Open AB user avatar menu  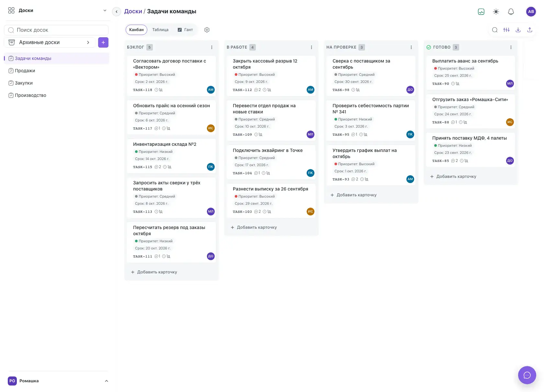[x=531, y=12]
